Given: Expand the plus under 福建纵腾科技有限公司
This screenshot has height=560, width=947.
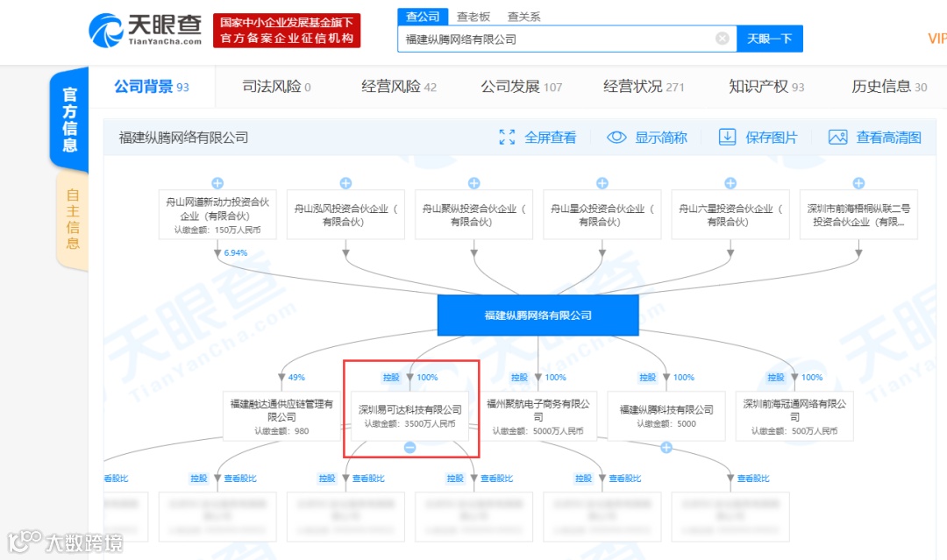Looking at the screenshot, I should 666,448.
